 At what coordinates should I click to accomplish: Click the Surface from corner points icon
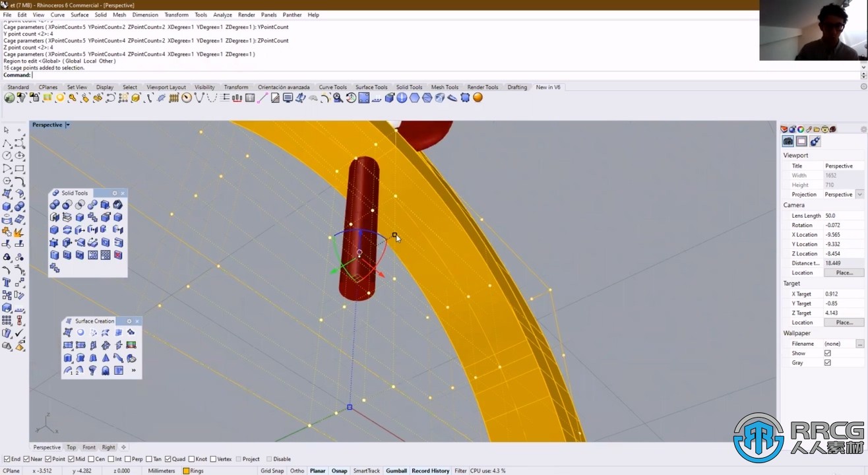click(x=68, y=332)
